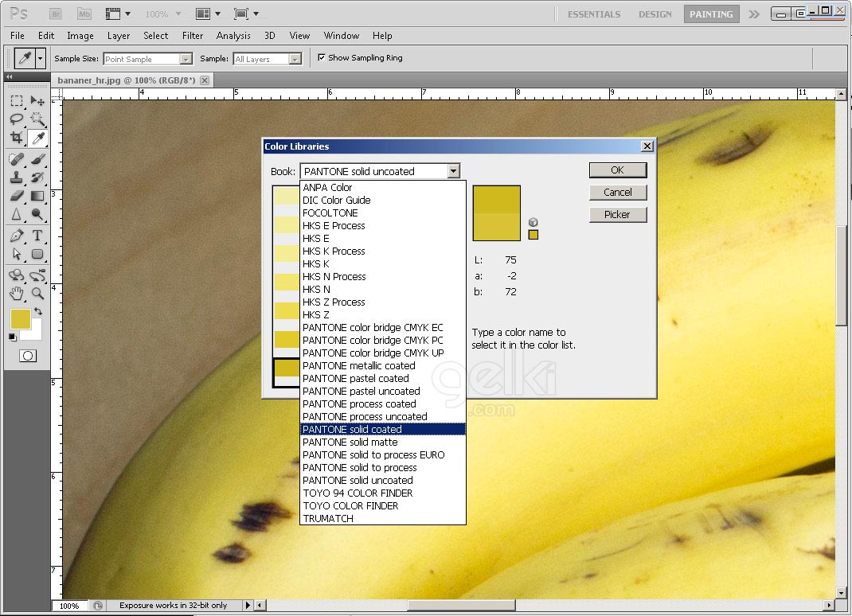The image size is (852, 616).
Task: Switch to Painting workspace
Action: 711,14
